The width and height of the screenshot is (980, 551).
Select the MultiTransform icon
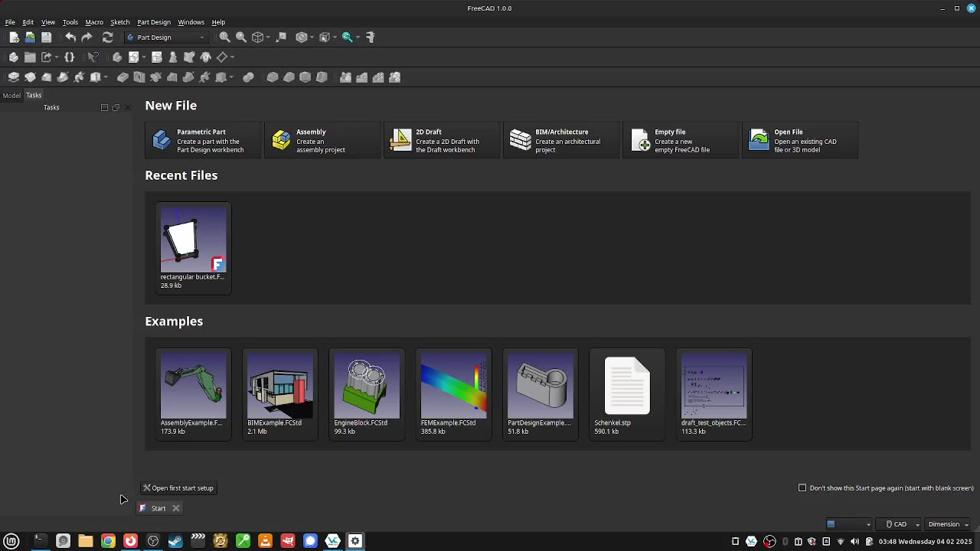pyautogui.click(x=395, y=77)
